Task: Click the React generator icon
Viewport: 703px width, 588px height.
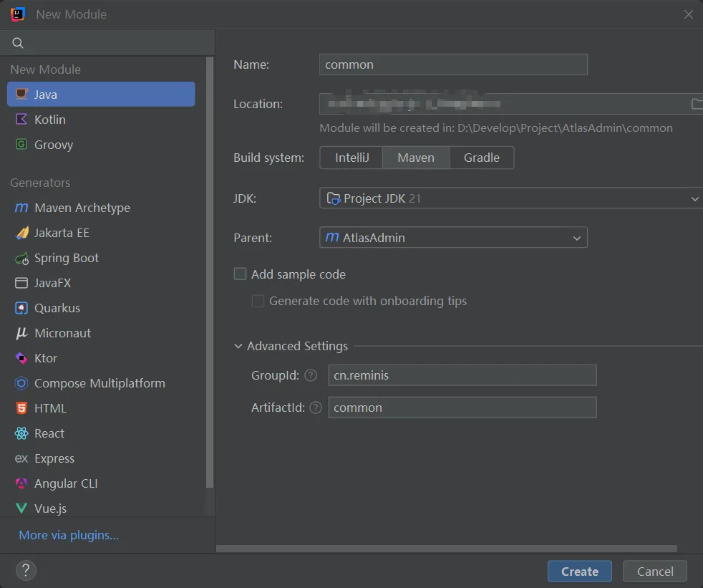Action: (x=21, y=433)
